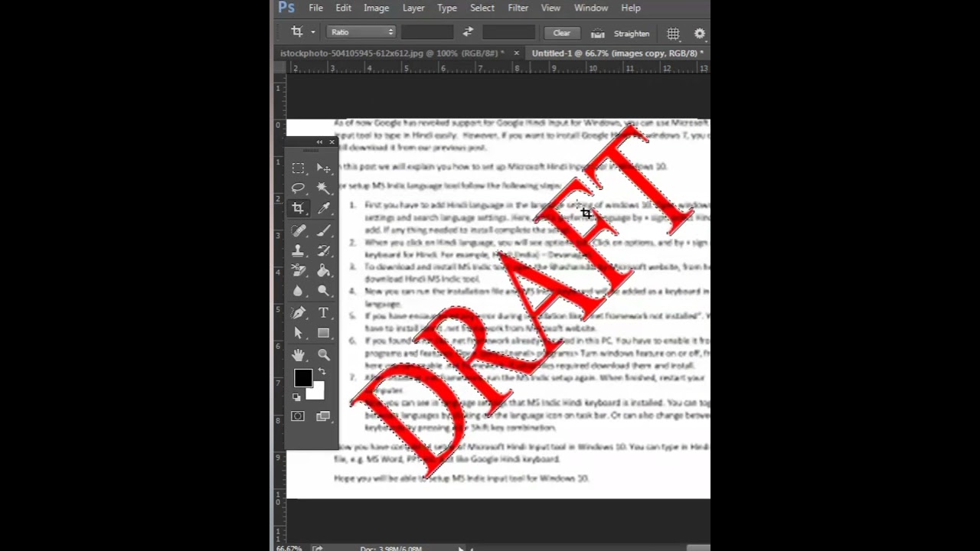This screenshot has width=980, height=551.
Task: Open the crop settings gear menu
Action: (x=699, y=33)
